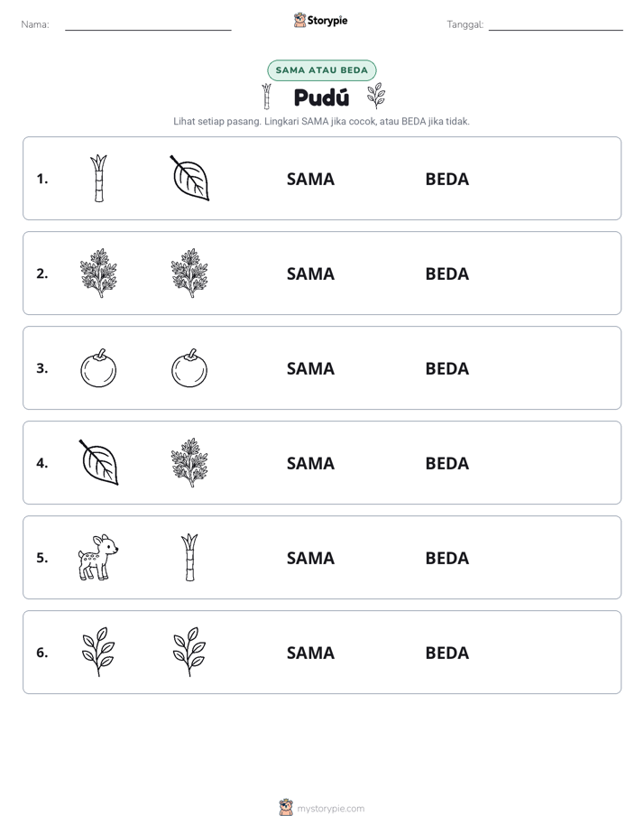Select the round fruit icon on left of row 3

tap(98, 368)
